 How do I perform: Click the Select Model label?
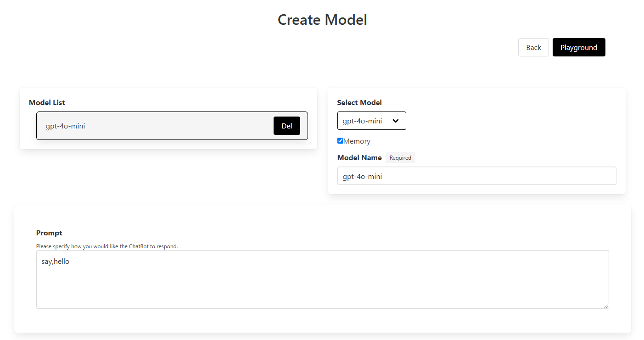coord(359,102)
